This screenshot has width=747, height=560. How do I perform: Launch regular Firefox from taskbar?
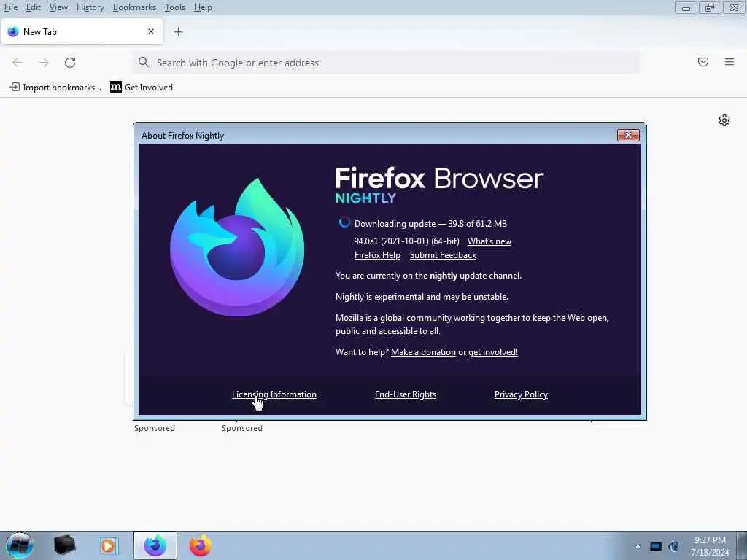(x=201, y=545)
